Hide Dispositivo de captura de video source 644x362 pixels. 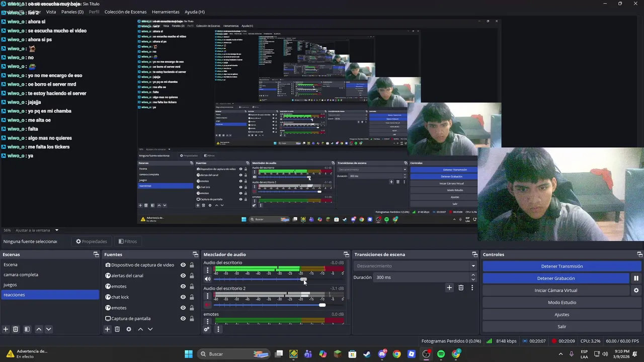[x=183, y=265]
